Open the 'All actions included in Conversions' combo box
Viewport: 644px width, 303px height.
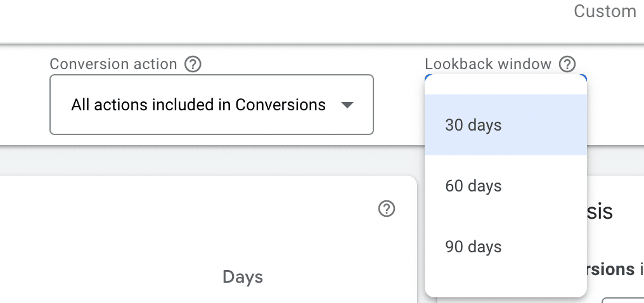212,105
